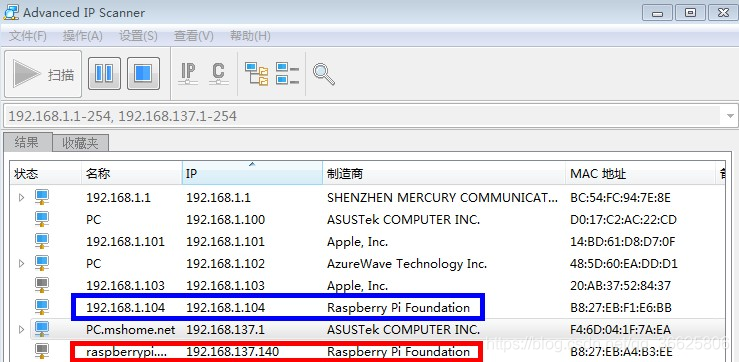Select the 192.168.1.101 name cell

(125, 242)
